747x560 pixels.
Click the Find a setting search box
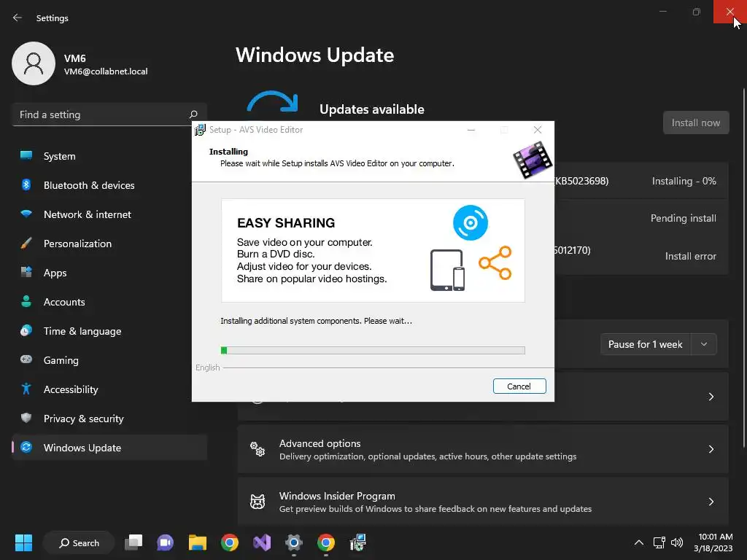pos(109,114)
